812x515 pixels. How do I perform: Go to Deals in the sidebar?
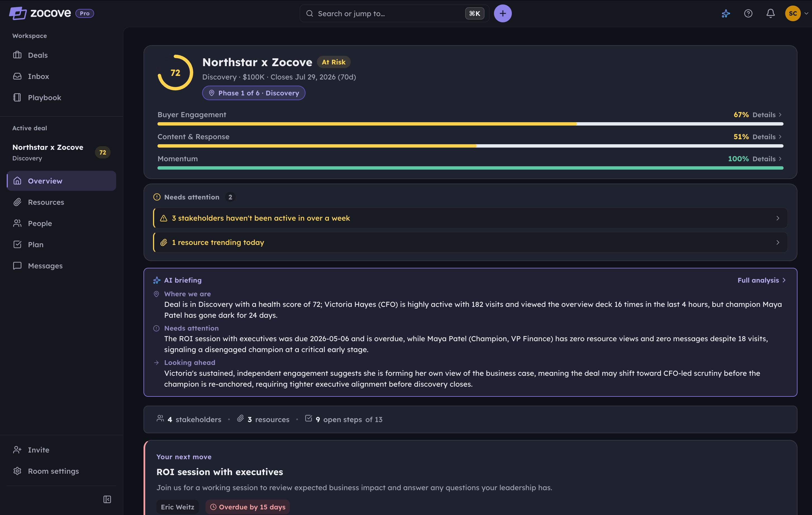(x=61, y=55)
